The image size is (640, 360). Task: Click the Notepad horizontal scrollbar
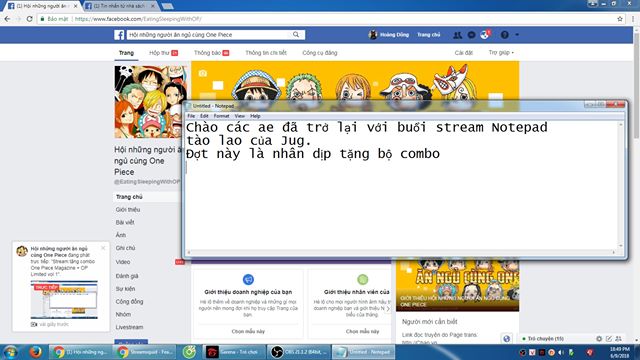coord(401,252)
